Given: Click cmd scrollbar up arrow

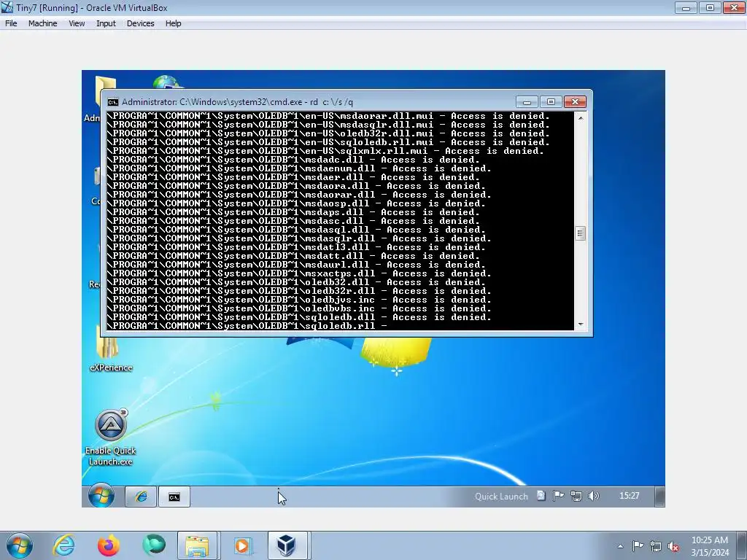Looking at the screenshot, I should (580, 117).
